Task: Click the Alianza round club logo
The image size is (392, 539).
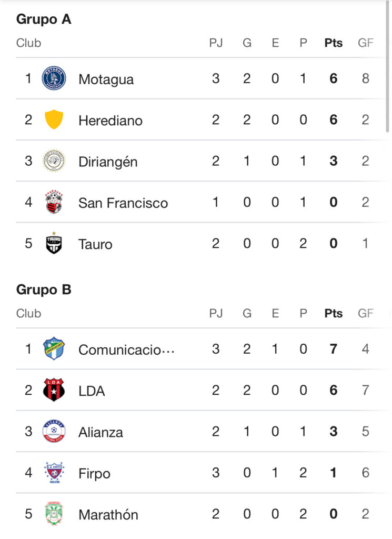Action: coord(54,432)
